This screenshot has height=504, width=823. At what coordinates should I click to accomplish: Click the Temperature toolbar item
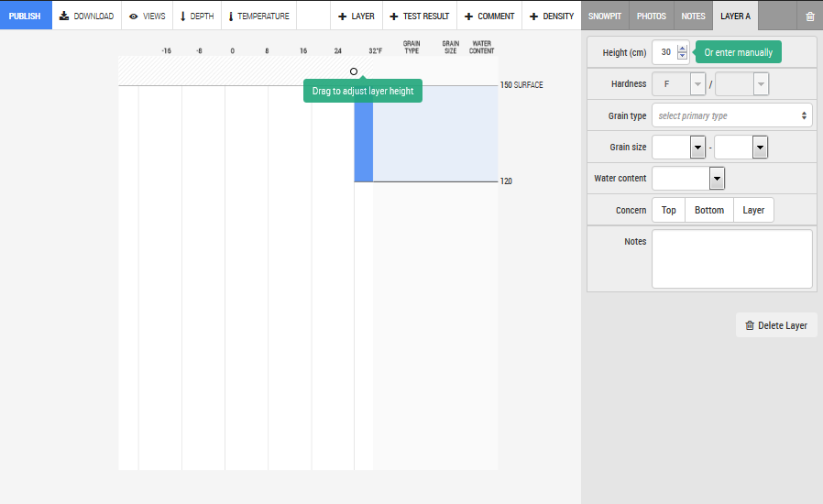coord(258,16)
